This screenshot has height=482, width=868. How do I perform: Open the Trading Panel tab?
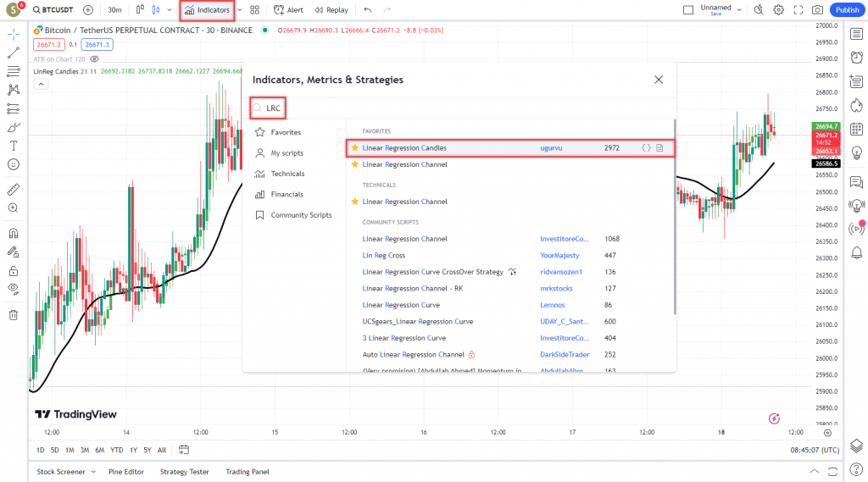[x=248, y=472]
